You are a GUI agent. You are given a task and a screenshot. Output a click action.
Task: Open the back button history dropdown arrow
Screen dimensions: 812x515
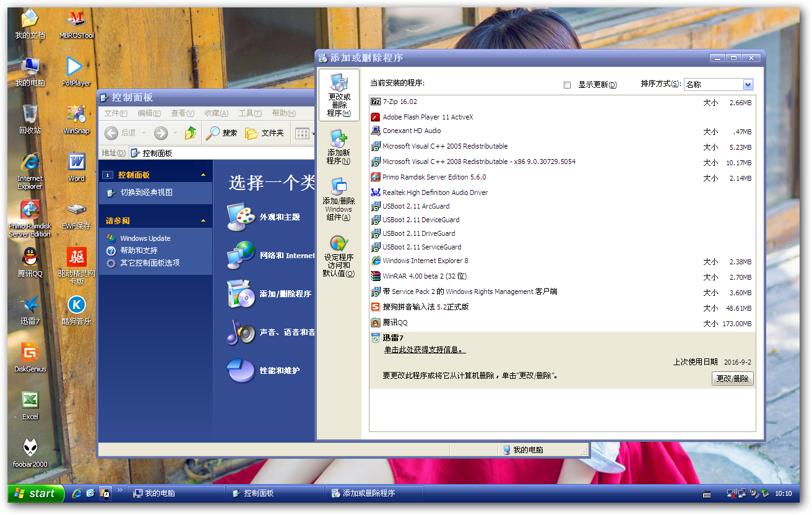[x=144, y=132]
